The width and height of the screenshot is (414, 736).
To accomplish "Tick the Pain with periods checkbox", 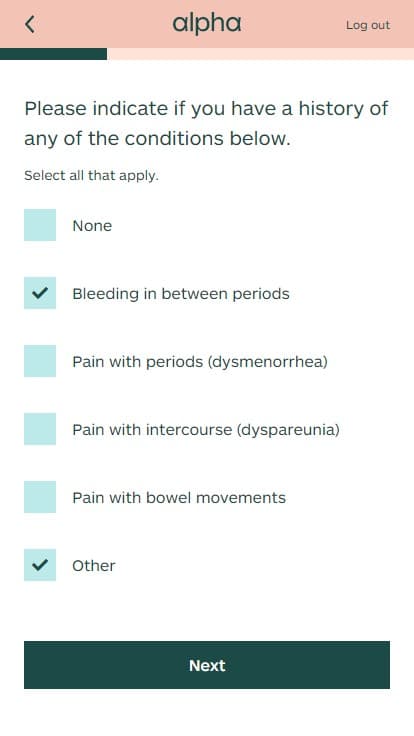I will click(40, 361).
